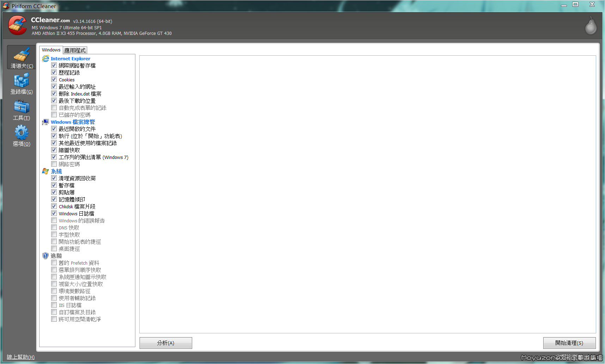605x364 pixels.
Task: Enable 自訂檔案及目錄 checkbox
Action: [54, 312]
